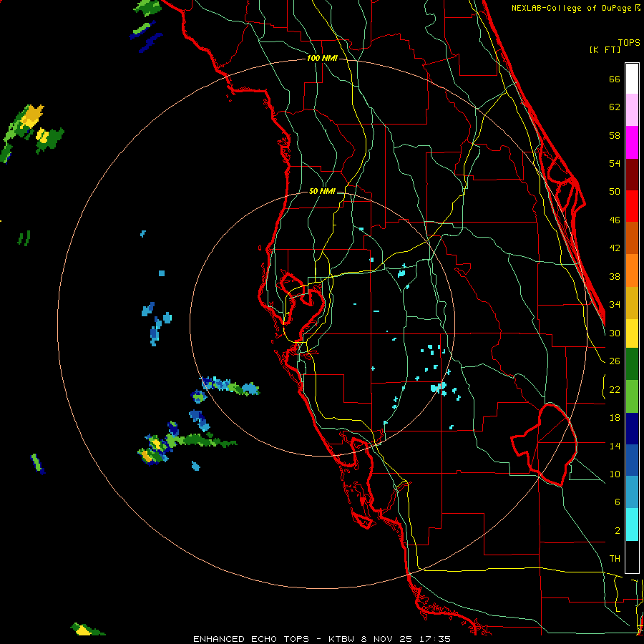
Task: Click the "42" legend value
Action: [615, 248]
